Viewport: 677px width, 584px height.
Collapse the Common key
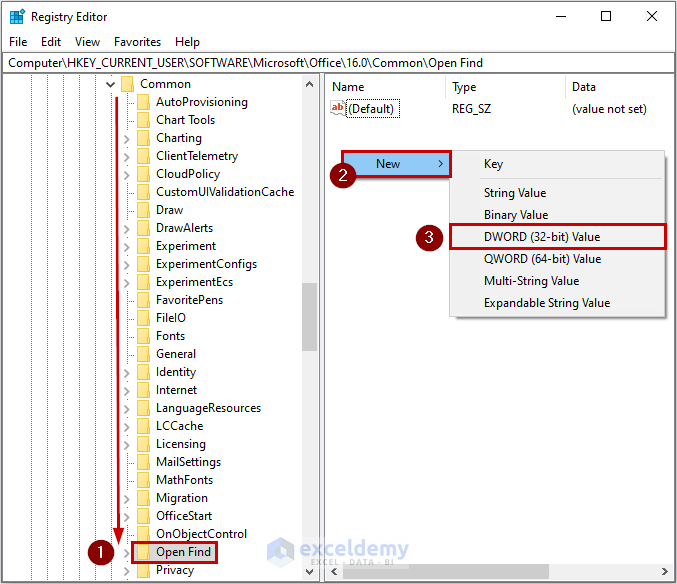point(111,84)
